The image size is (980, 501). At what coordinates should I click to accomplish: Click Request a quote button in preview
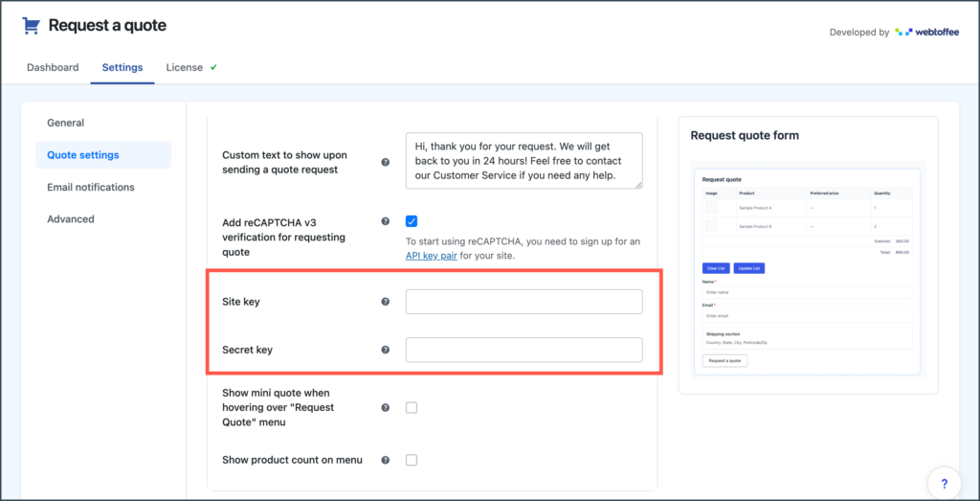coord(725,361)
